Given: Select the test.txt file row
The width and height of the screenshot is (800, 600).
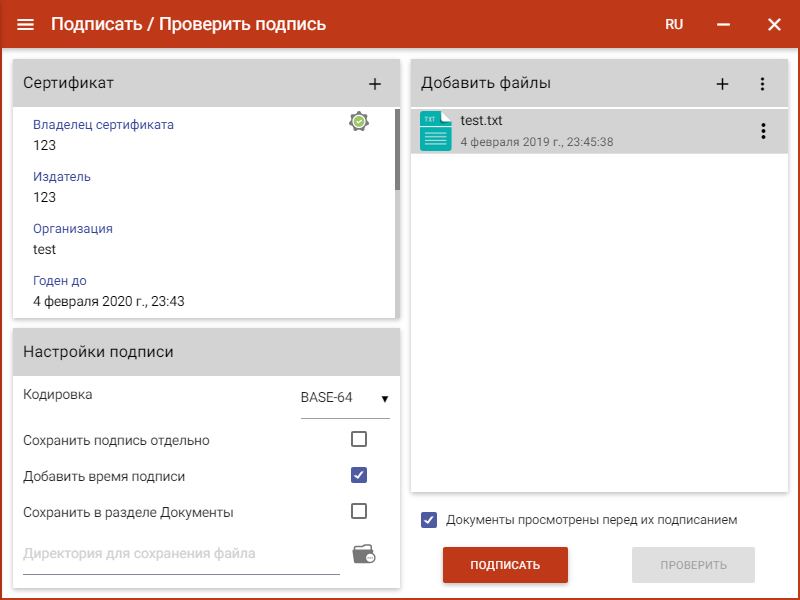Looking at the screenshot, I should (590, 131).
